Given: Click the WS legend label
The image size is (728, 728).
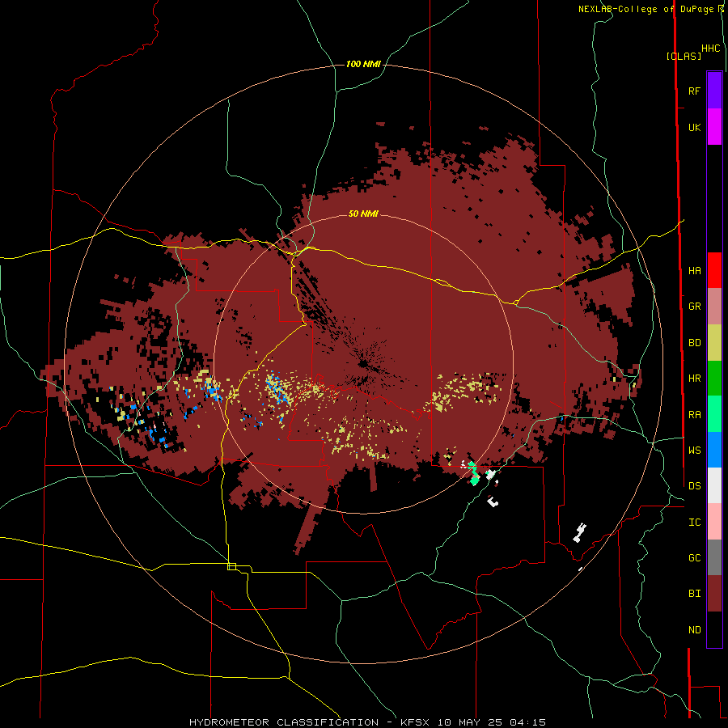Looking at the screenshot, I should pyautogui.click(x=694, y=450).
